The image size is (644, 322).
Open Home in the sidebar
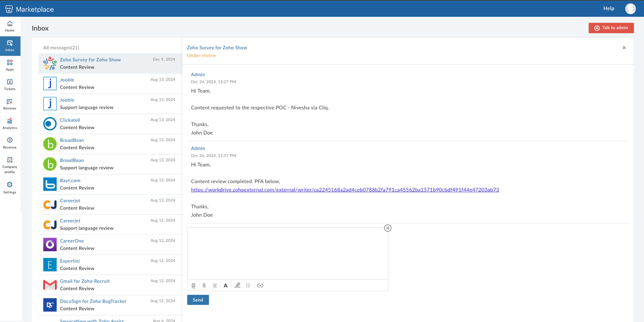point(10,26)
